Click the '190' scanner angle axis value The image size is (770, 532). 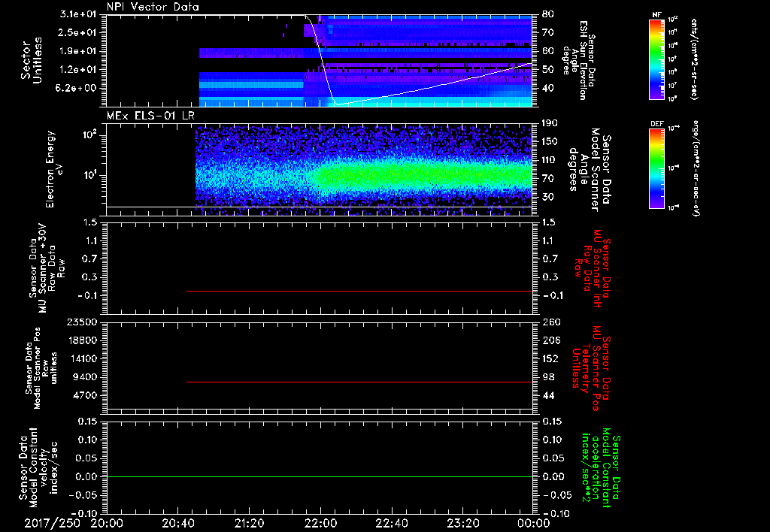click(550, 123)
